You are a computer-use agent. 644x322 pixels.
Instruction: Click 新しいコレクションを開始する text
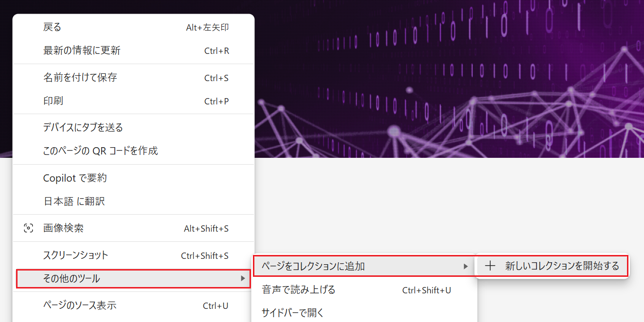[562, 266]
